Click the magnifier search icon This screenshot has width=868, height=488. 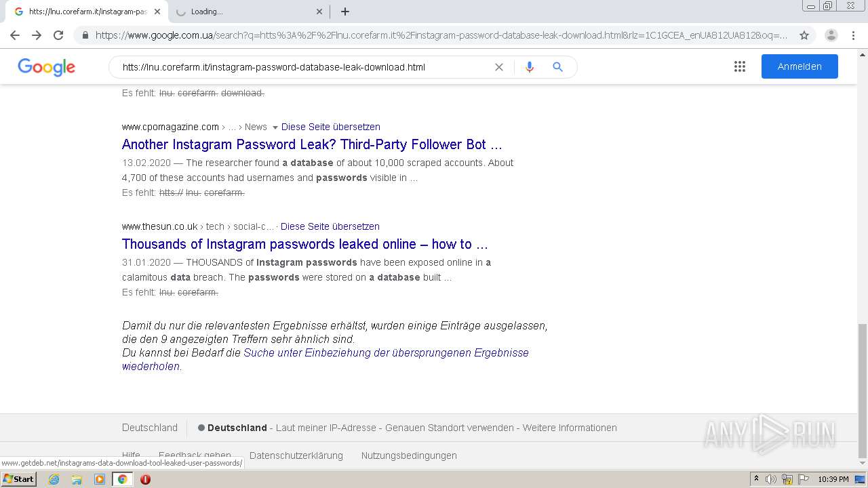(557, 67)
